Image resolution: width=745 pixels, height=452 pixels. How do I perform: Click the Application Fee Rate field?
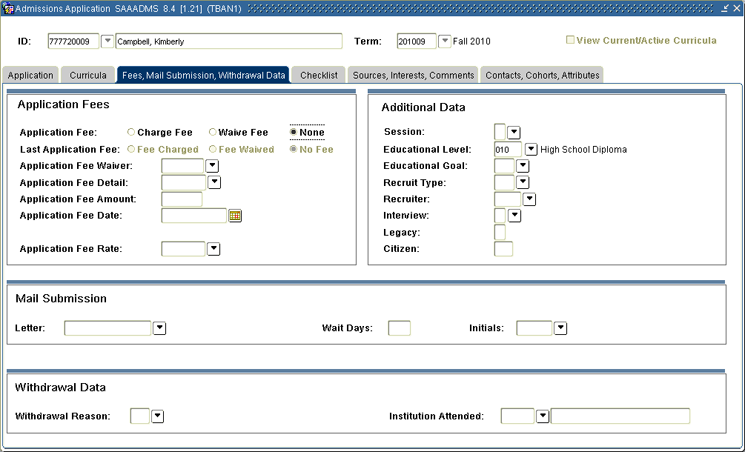coord(183,249)
